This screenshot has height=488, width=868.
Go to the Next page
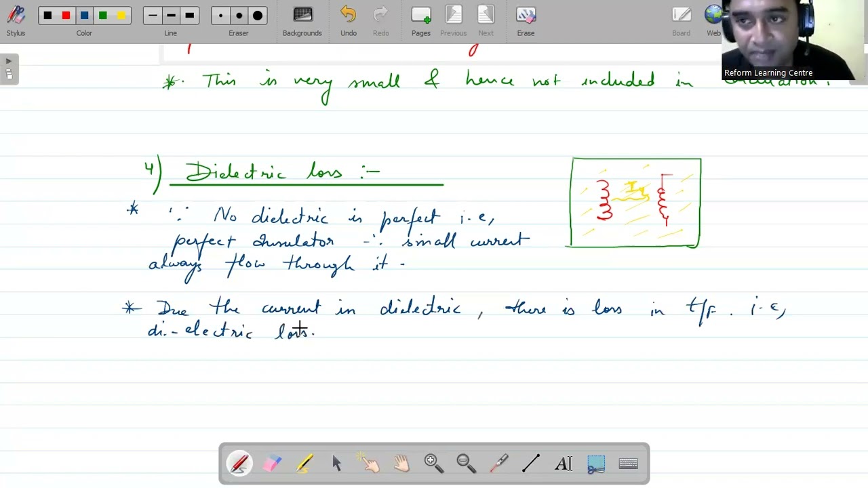pyautogui.click(x=486, y=20)
